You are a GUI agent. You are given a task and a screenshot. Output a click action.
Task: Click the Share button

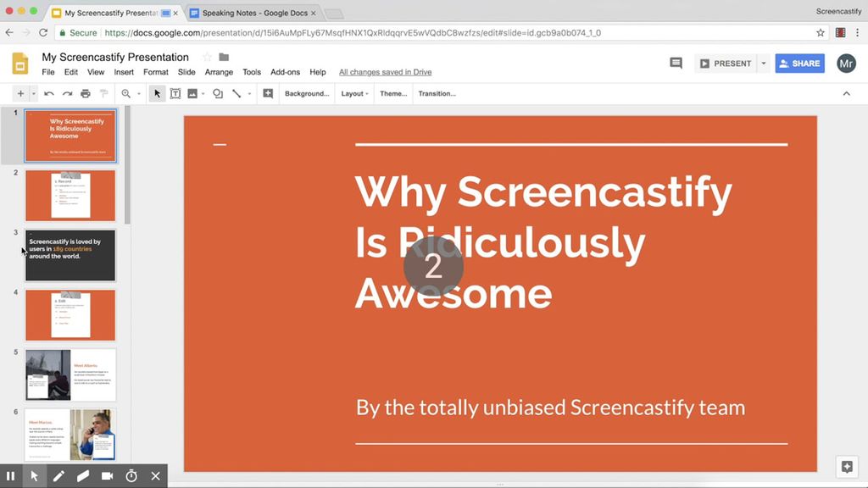798,63
